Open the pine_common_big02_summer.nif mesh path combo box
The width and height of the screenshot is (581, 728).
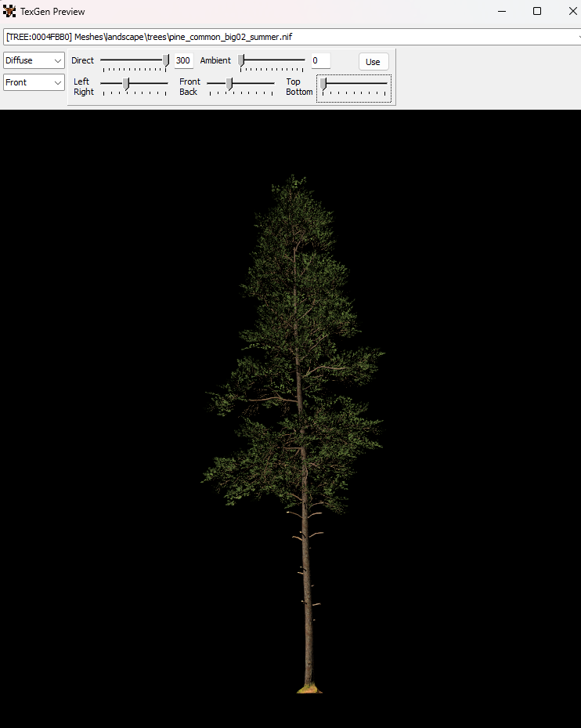(x=290, y=37)
